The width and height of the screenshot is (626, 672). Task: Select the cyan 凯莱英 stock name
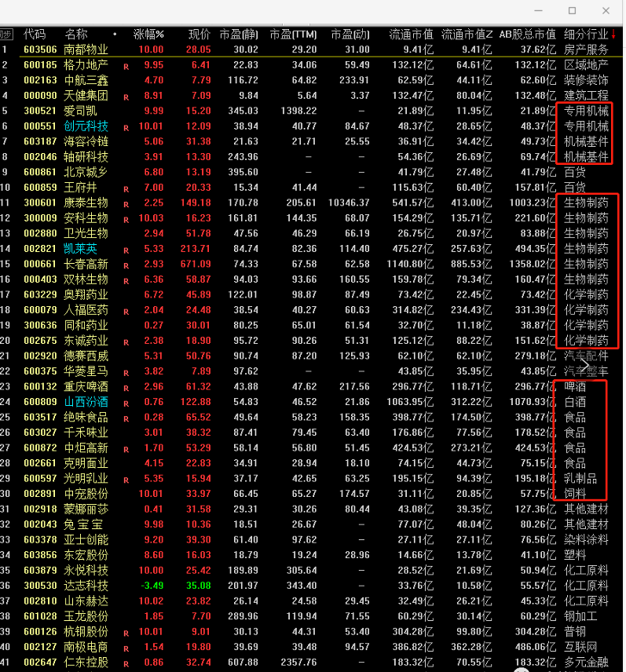80,249
